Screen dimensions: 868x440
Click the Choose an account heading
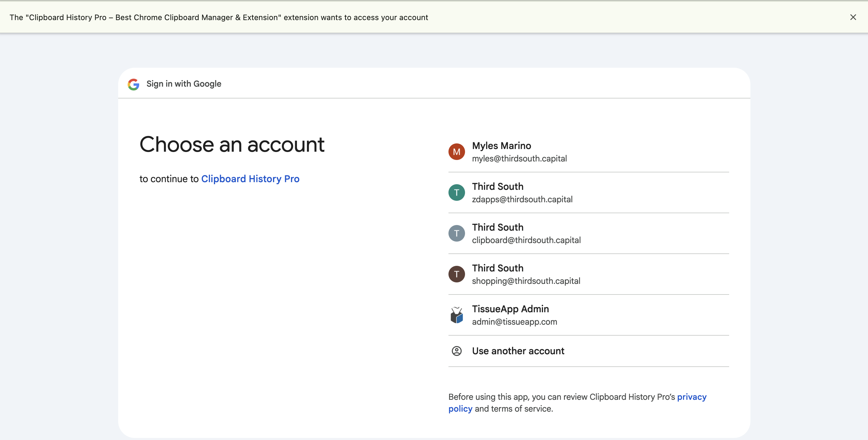point(232,144)
